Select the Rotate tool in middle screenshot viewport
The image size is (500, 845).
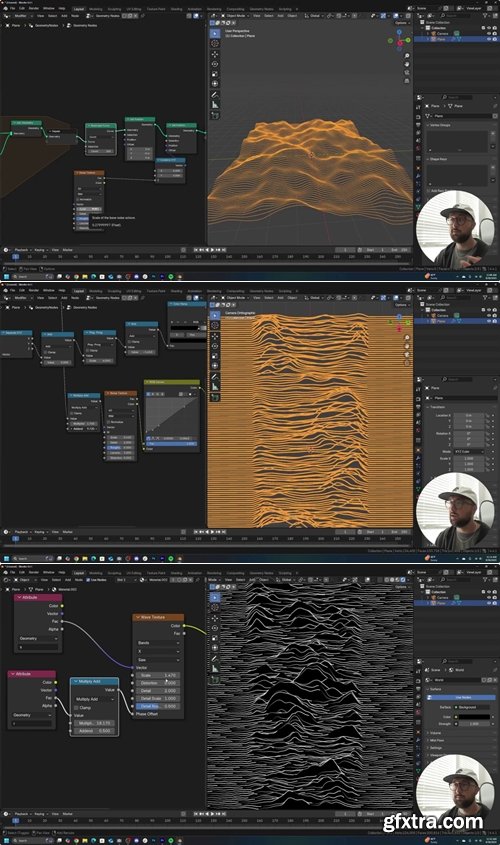(x=215, y=346)
